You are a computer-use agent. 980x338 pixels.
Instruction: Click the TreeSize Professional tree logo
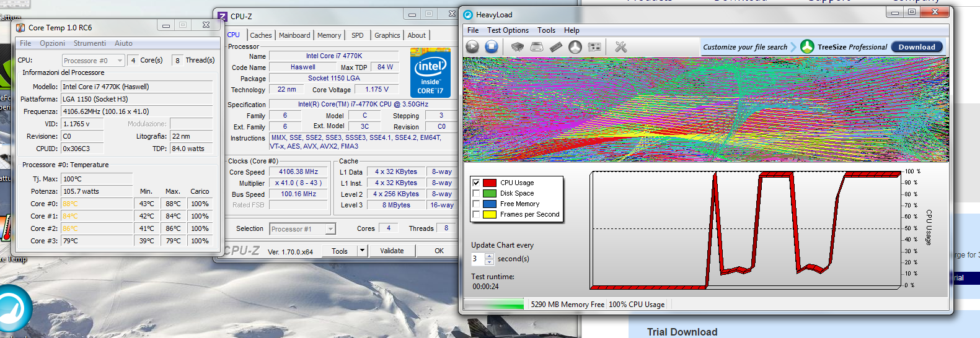tap(807, 46)
